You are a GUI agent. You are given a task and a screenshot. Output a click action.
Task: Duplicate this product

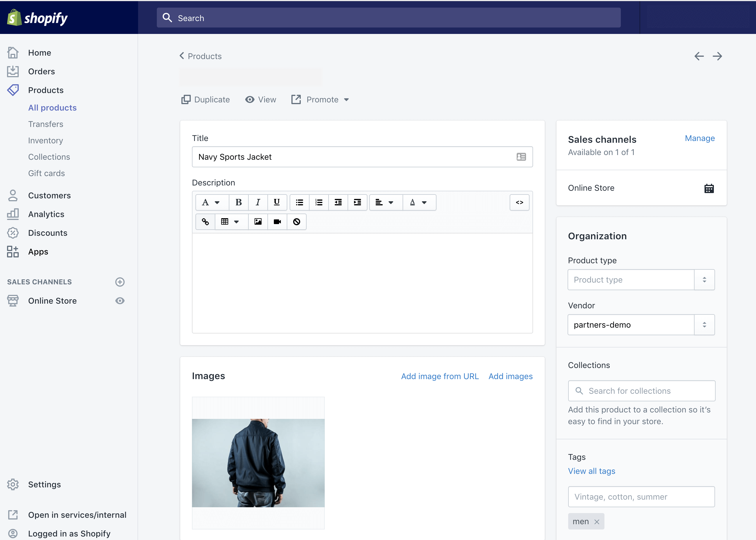click(x=206, y=99)
